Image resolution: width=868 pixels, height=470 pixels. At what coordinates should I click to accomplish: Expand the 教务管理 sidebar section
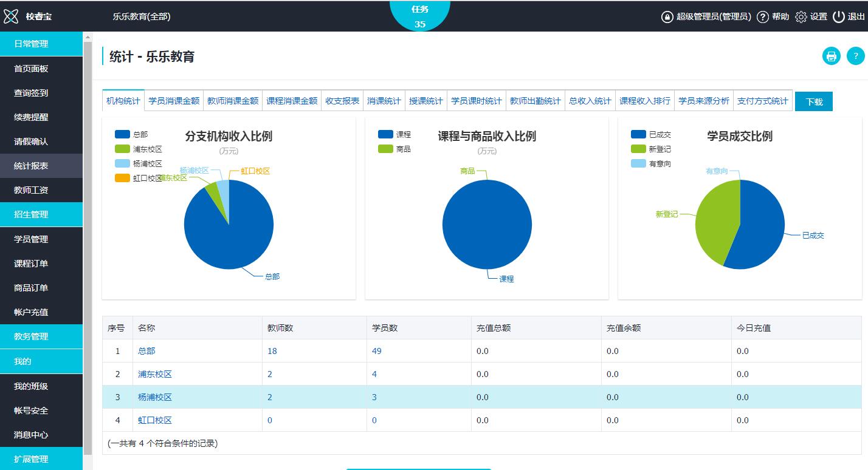(41, 336)
